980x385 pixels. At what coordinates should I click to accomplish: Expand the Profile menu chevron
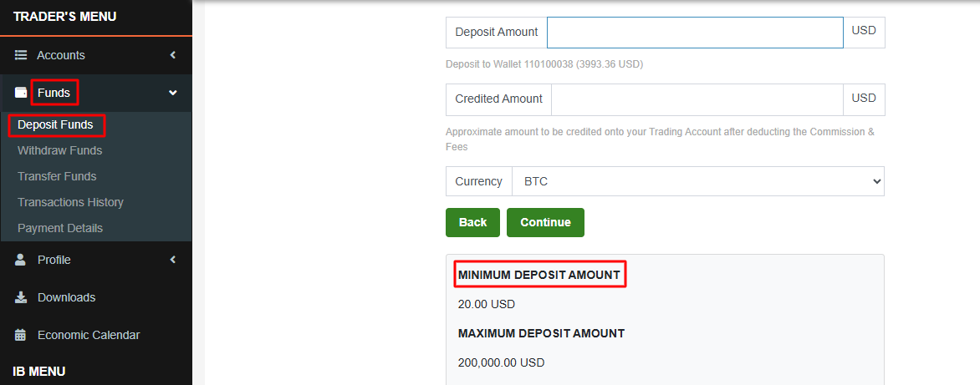pyautogui.click(x=173, y=260)
